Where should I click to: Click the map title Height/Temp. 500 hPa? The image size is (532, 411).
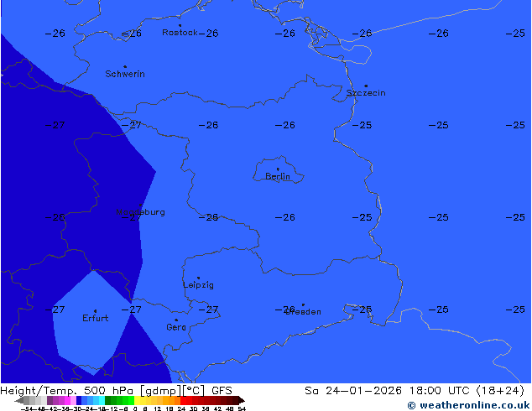click(67, 391)
